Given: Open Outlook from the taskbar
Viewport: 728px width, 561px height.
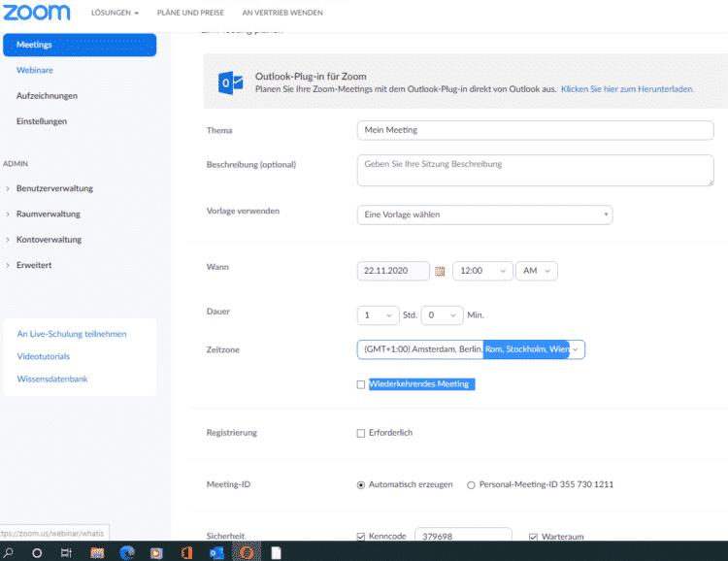Looking at the screenshot, I should (x=217, y=552).
